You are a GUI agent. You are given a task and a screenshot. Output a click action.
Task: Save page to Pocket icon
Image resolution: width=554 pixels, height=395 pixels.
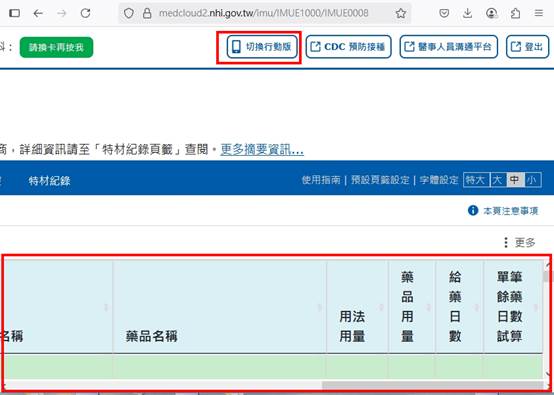(444, 13)
